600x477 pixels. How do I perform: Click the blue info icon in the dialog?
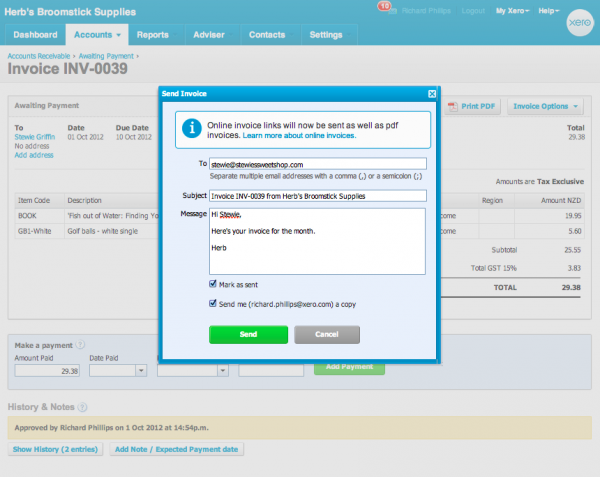[x=190, y=128]
